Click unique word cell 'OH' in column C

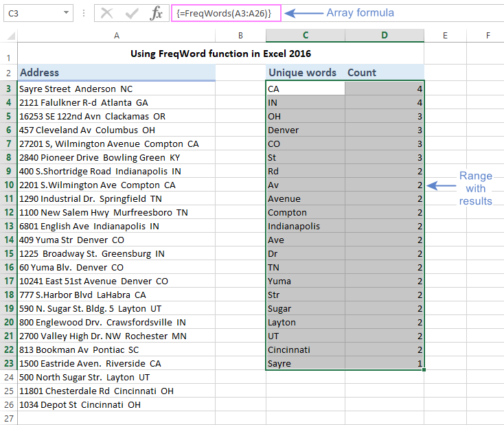click(x=306, y=116)
